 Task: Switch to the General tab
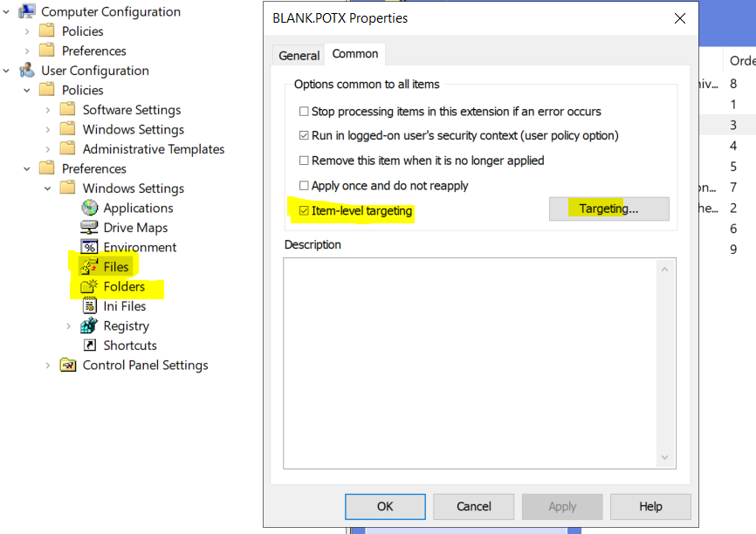point(298,54)
